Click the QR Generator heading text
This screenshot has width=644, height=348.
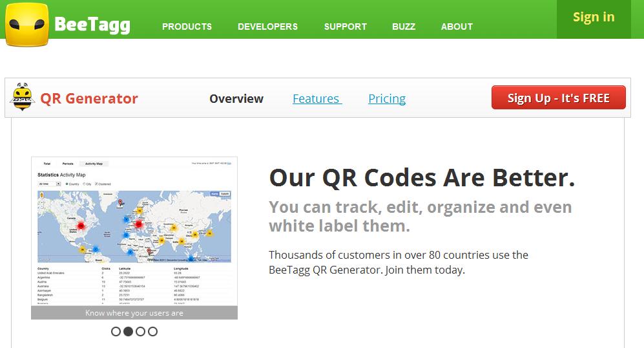[x=89, y=99]
